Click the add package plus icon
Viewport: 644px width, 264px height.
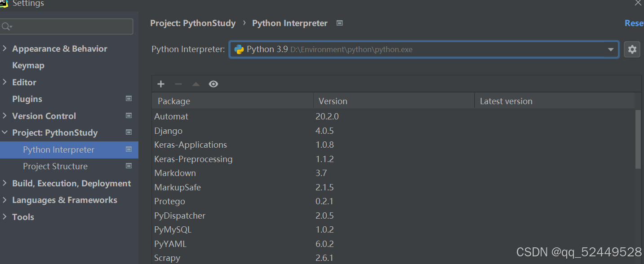161,84
